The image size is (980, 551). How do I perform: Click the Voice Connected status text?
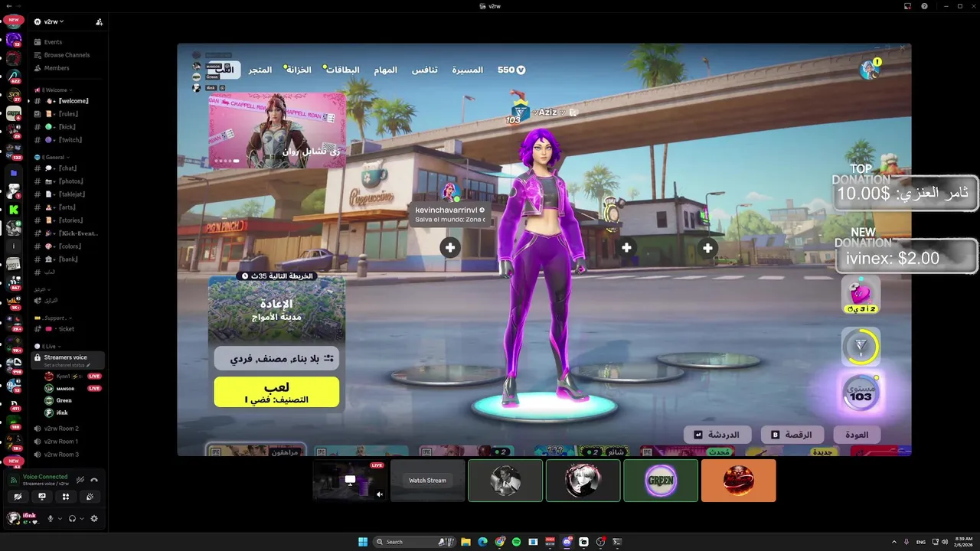45,477
